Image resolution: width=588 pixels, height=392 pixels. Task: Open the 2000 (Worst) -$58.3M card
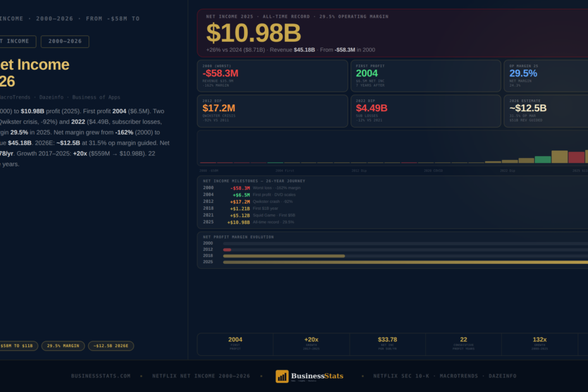273,76
